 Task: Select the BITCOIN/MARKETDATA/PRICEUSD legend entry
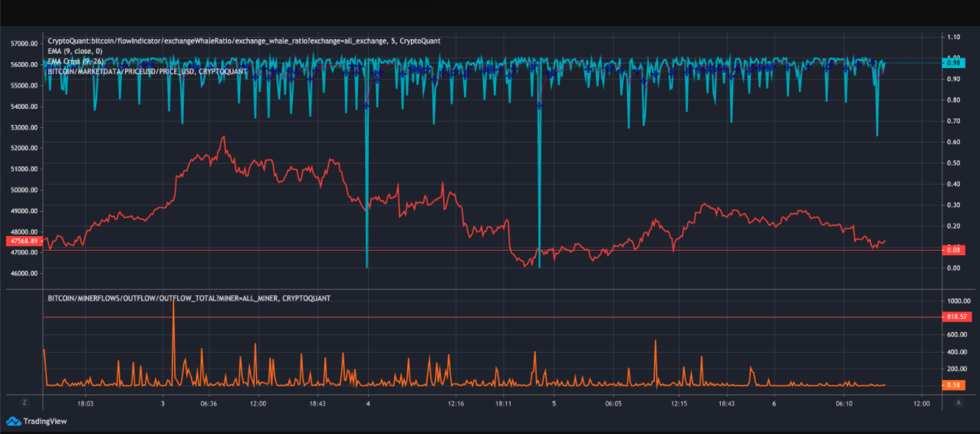click(147, 71)
